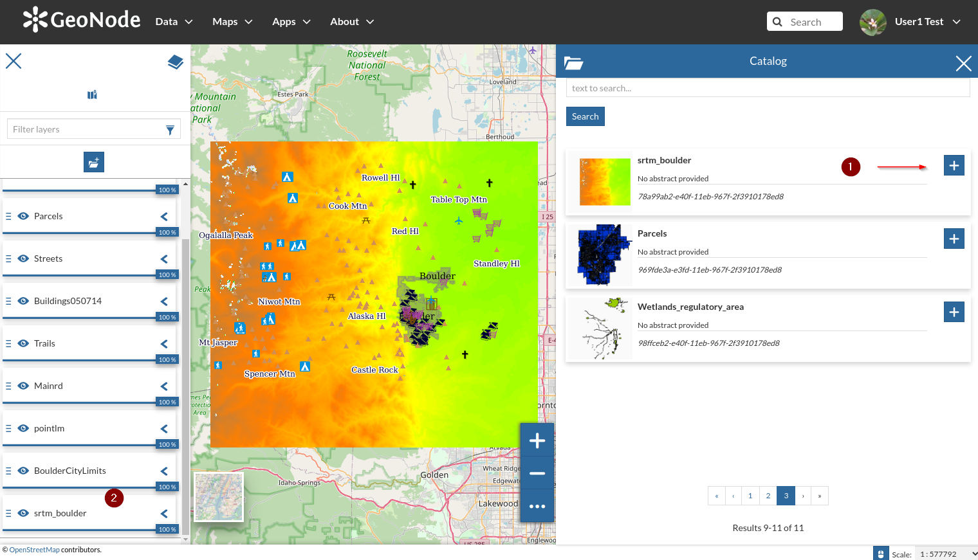
Task: Add srtm_boulder layer to map
Action: [954, 165]
